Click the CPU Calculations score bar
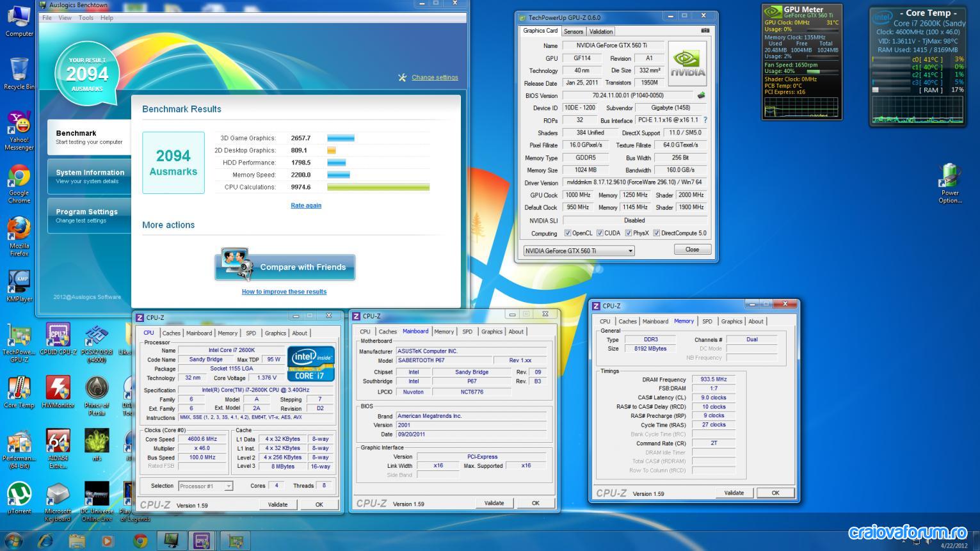Screen dimensions: 980x551 378,188
